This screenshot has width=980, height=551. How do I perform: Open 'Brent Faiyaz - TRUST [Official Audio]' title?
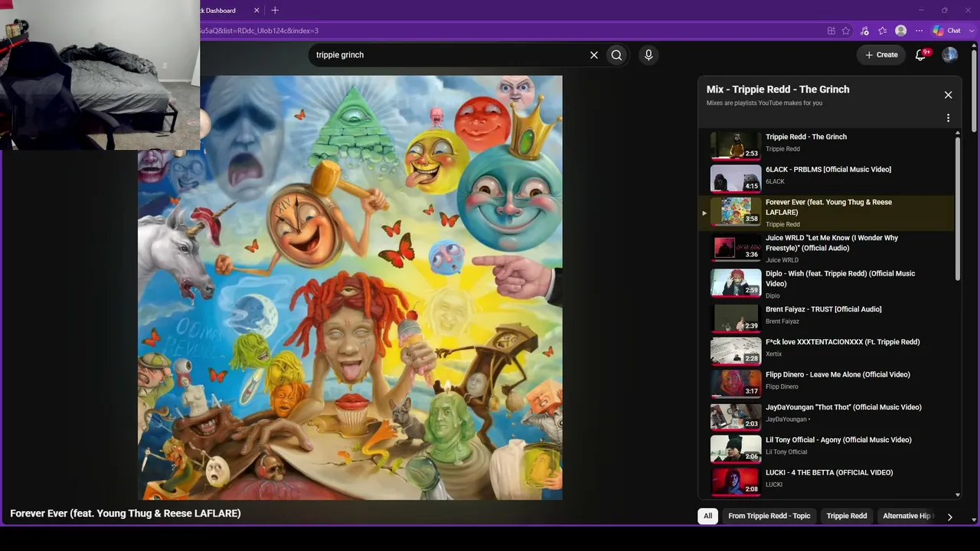coord(824,309)
